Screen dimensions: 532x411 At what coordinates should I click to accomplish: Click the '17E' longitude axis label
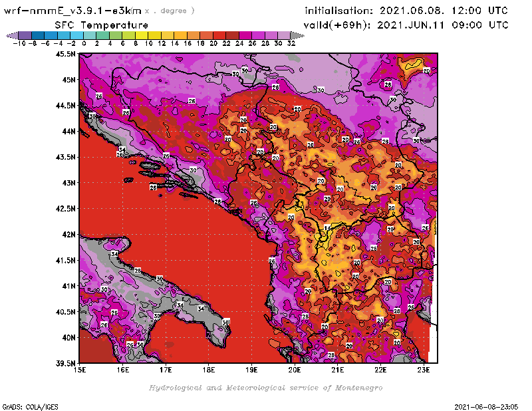tap(166, 370)
